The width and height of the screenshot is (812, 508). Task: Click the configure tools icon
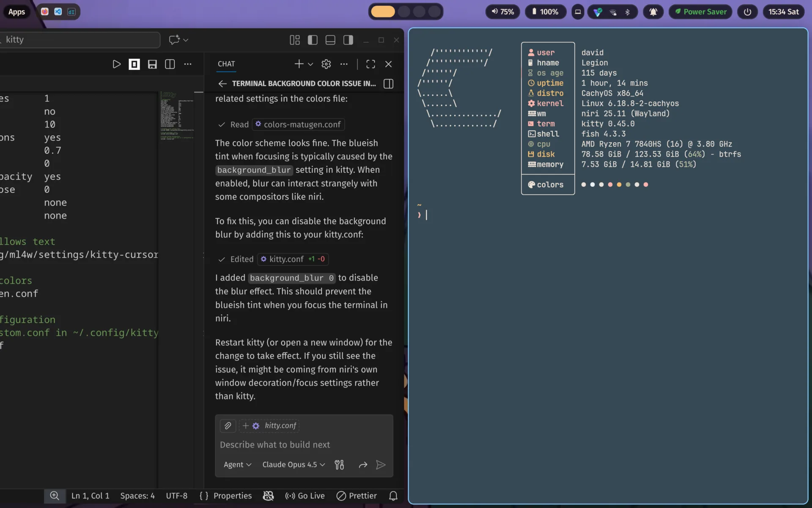tap(339, 465)
